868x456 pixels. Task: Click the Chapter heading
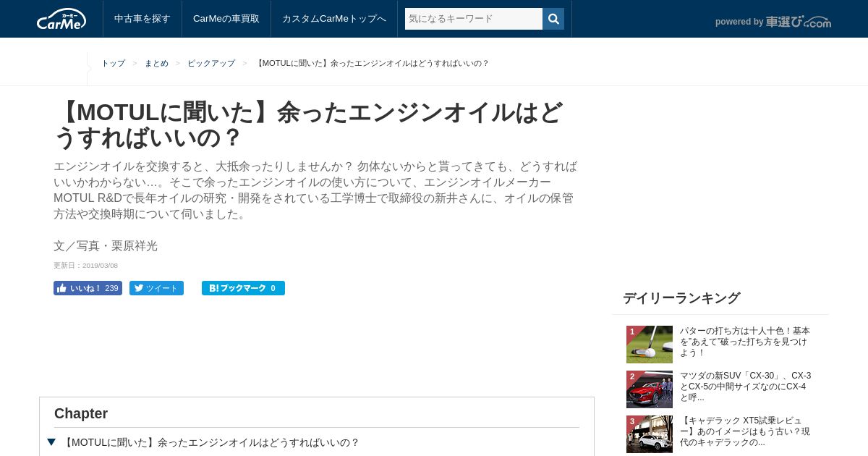[81, 413]
